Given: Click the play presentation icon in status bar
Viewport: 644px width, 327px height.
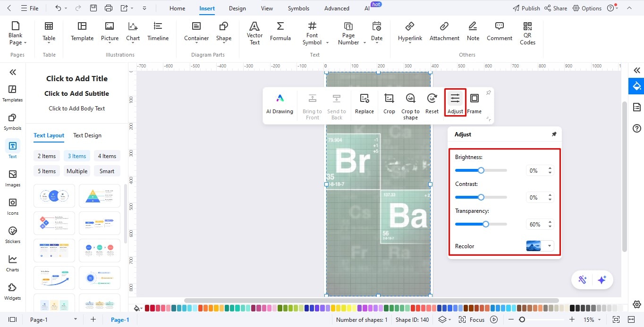Looking at the screenshot, I should 494,319.
